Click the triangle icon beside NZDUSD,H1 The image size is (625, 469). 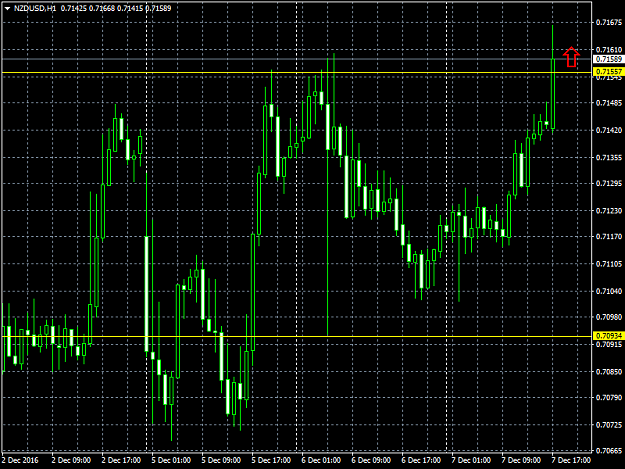pyautogui.click(x=7, y=8)
